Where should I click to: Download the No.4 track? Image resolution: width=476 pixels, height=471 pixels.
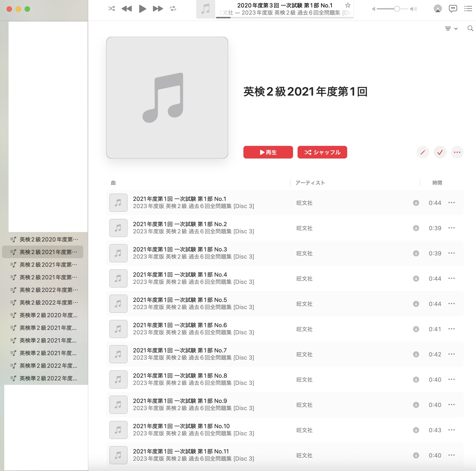416,278
